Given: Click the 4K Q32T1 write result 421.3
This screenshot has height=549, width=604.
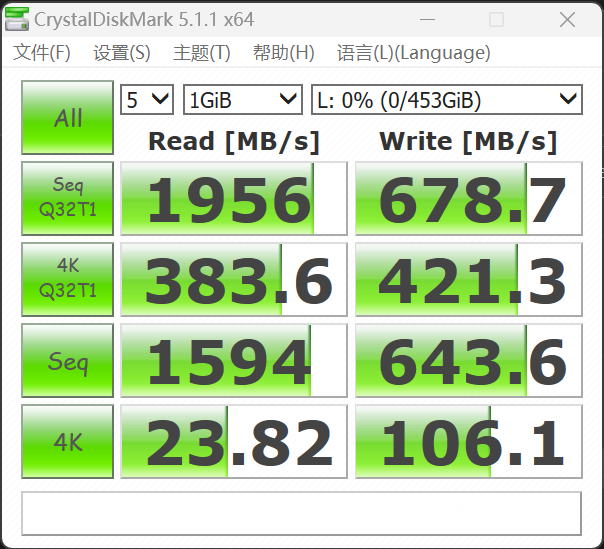Looking at the screenshot, I should pos(469,279).
